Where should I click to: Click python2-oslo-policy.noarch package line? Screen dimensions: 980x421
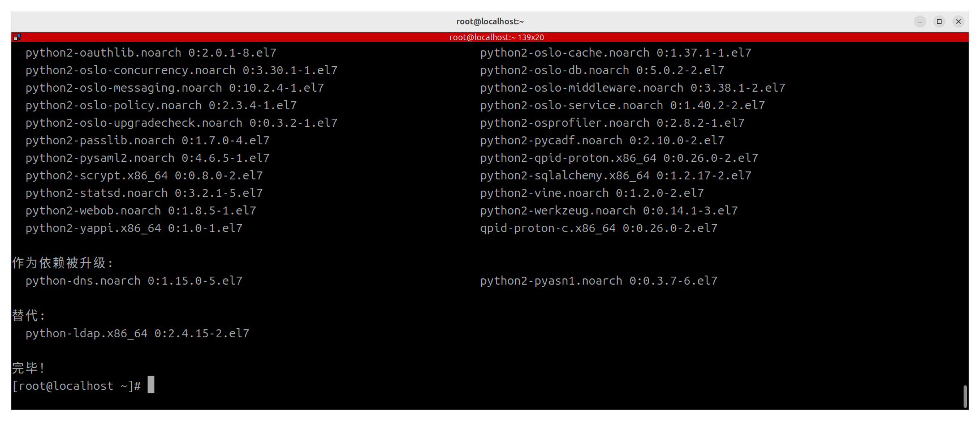pos(161,105)
